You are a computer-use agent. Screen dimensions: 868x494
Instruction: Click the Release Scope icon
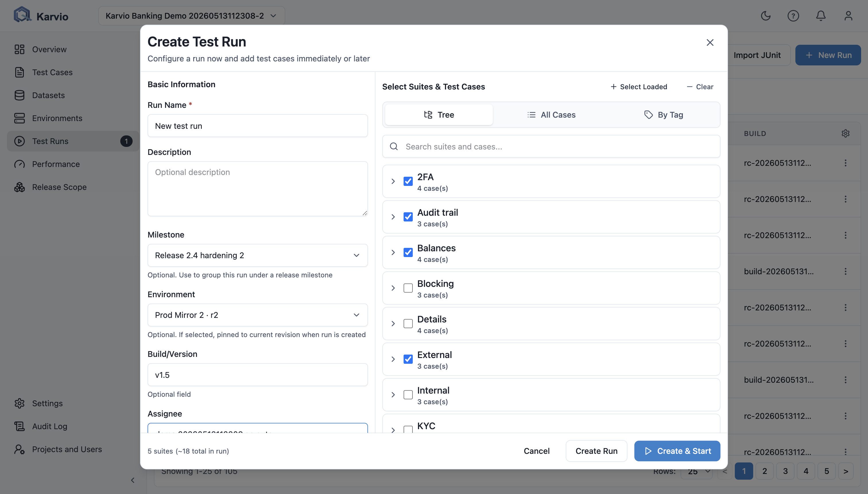(19, 187)
